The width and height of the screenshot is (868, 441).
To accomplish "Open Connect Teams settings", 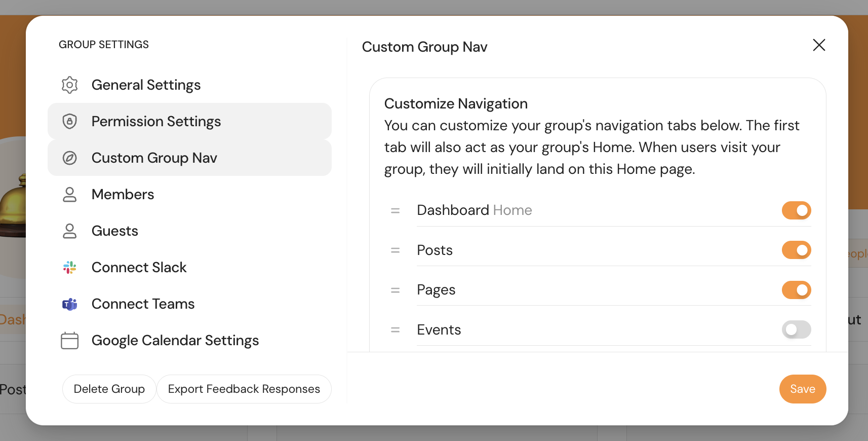I will click(x=143, y=304).
